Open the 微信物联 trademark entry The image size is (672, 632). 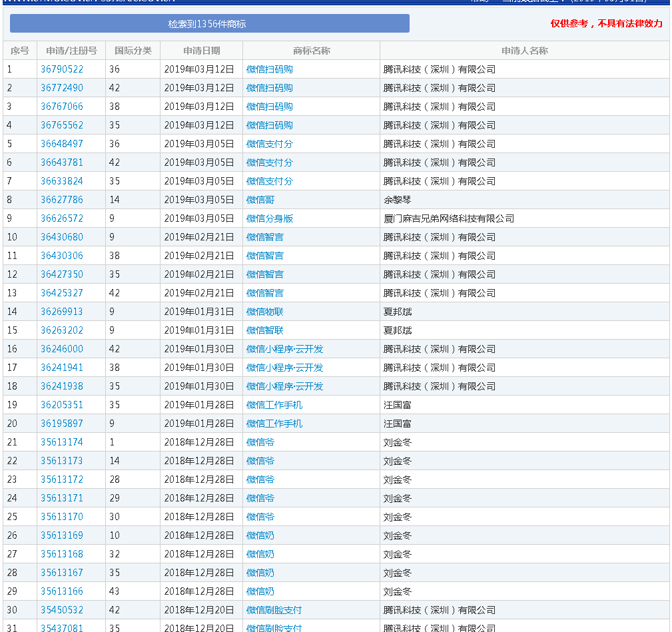[x=264, y=312]
